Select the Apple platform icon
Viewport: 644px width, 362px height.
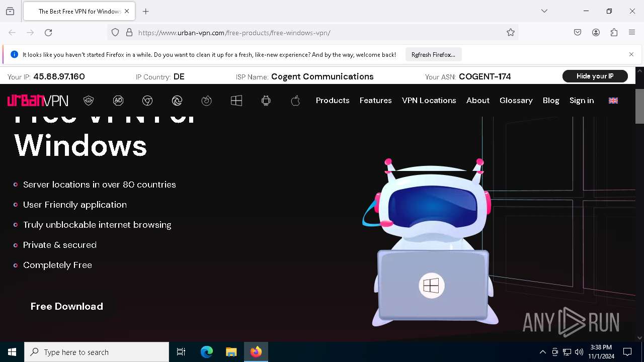295,101
